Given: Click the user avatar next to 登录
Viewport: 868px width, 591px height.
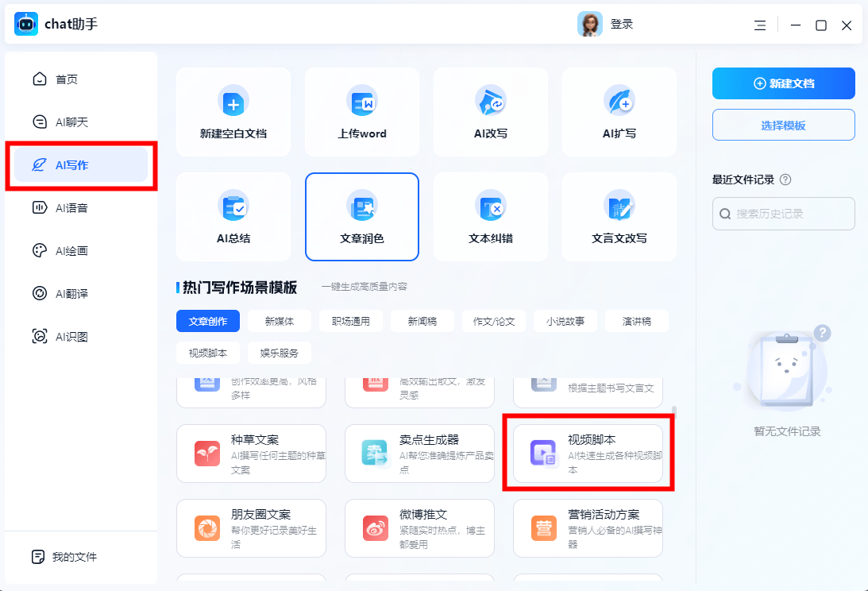Looking at the screenshot, I should coord(590,25).
